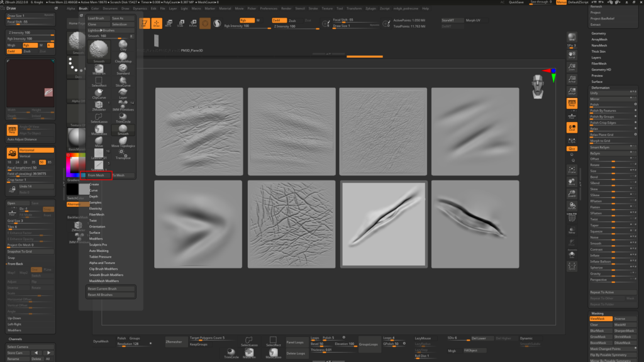This screenshot has height=362, width=644.
Task: Select the ClayBuildup brush
Action: coord(123,55)
